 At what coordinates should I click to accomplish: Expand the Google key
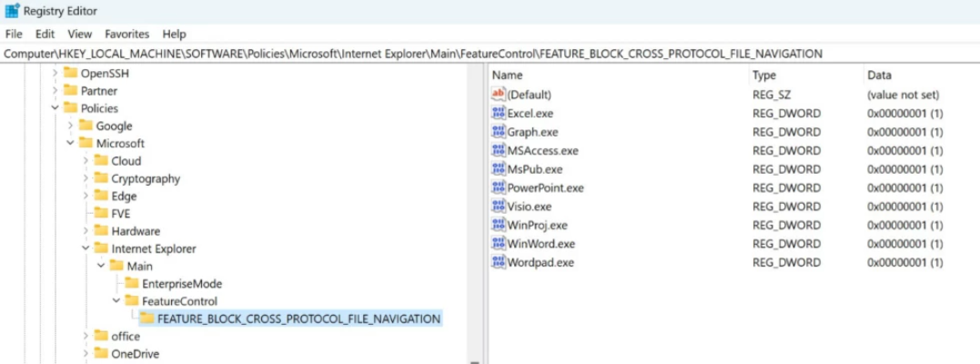click(71, 126)
